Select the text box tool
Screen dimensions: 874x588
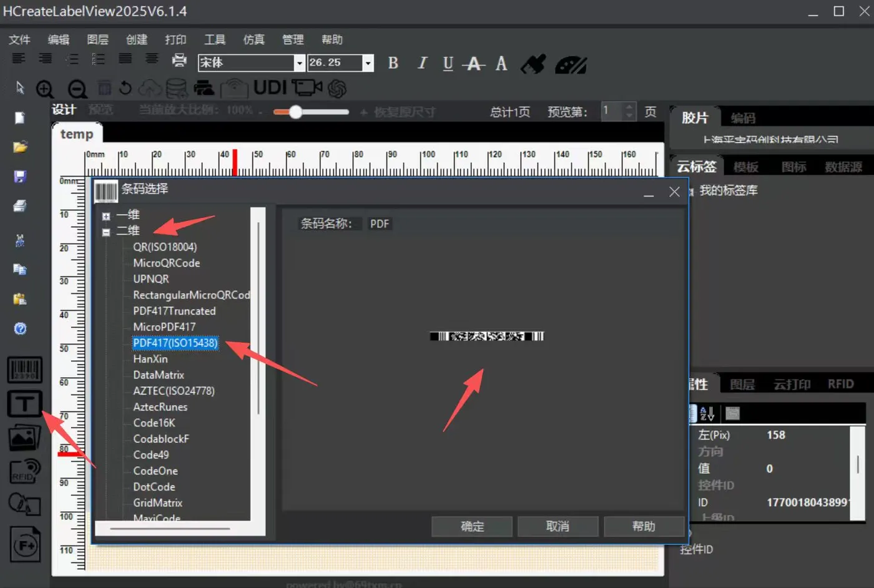25,404
